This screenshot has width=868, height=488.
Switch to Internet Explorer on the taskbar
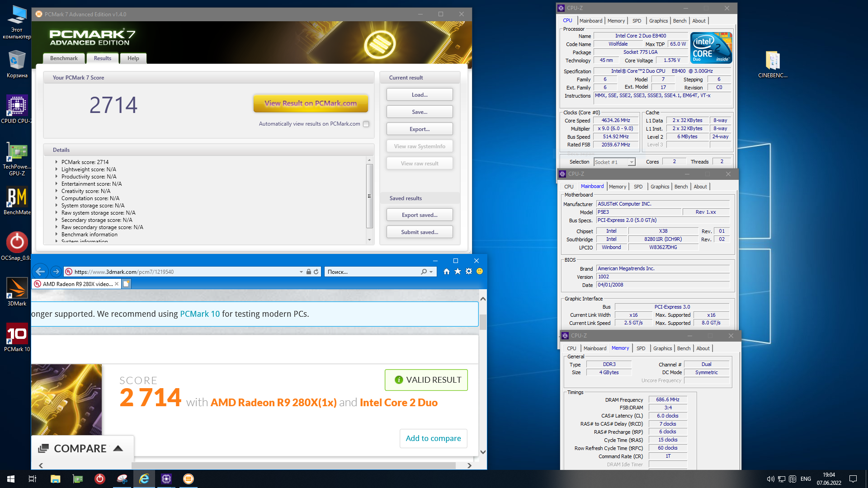(144, 479)
